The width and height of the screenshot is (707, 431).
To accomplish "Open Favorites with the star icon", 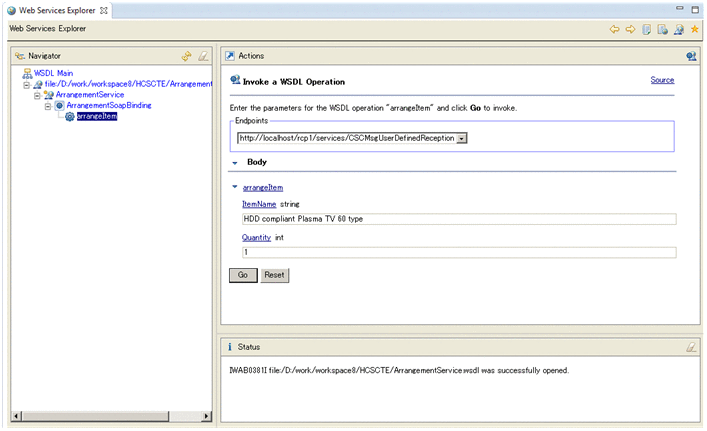I will click(695, 29).
